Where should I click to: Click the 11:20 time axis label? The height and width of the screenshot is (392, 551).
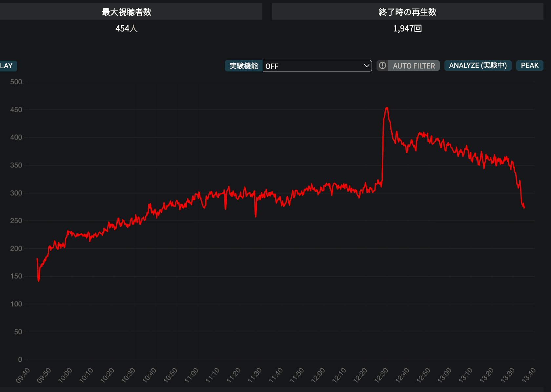[x=234, y=375]
